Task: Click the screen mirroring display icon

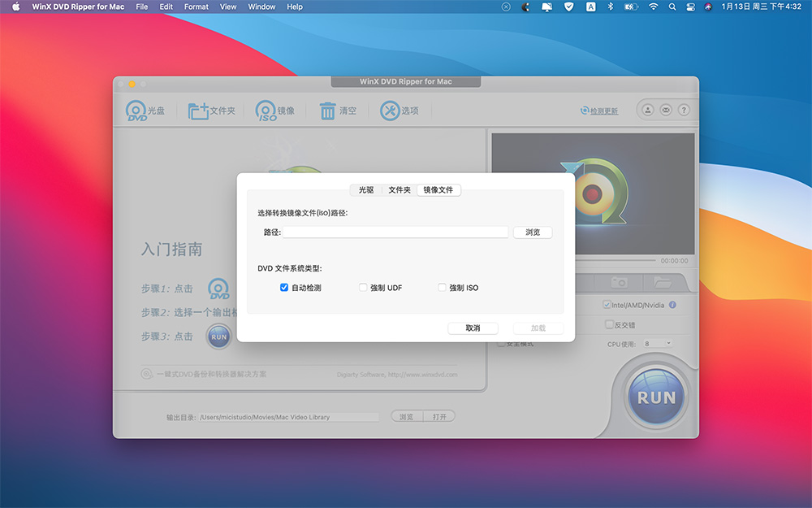Action: pos(546,7)
